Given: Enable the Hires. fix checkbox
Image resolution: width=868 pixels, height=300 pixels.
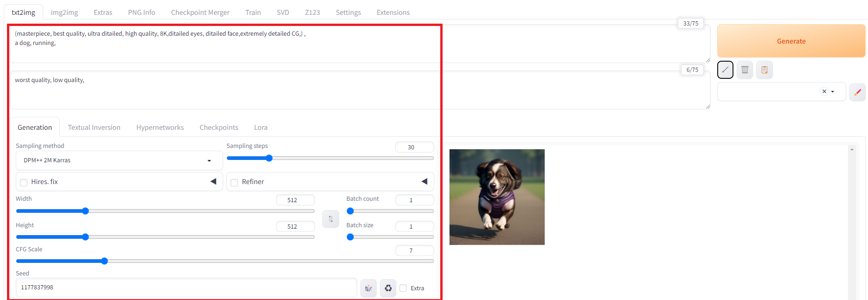Looking at the screenshot, I should (24, 182).
